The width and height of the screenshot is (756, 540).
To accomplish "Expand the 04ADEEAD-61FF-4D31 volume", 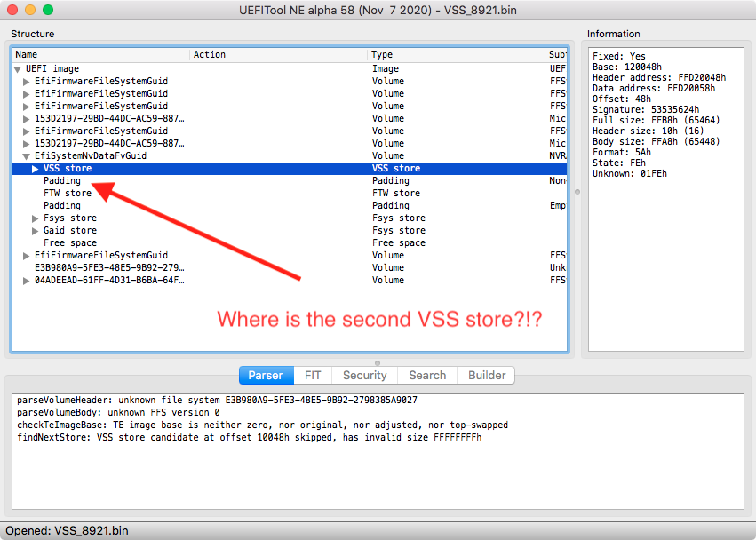I will tap(27, 281).
